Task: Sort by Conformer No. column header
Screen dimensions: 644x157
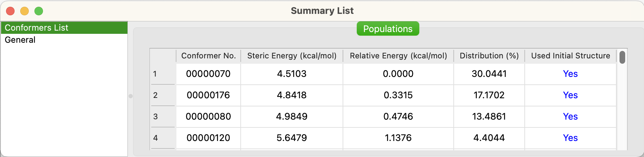Action: [x=208, y=56]
